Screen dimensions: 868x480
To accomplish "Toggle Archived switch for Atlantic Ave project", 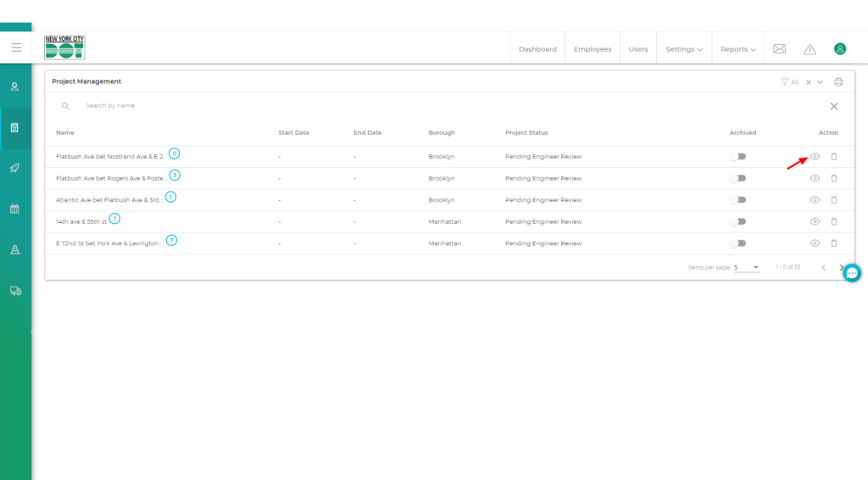I will [737, 200].
